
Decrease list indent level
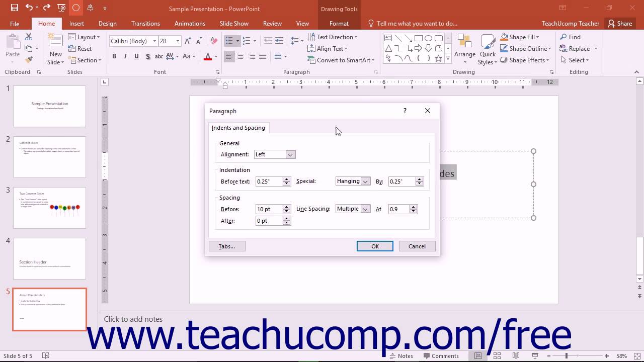(x=268, y=41)
